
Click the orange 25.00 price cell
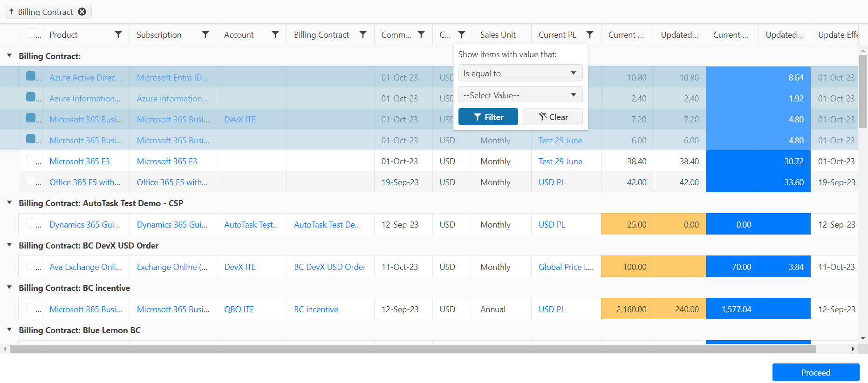[627, 224]
